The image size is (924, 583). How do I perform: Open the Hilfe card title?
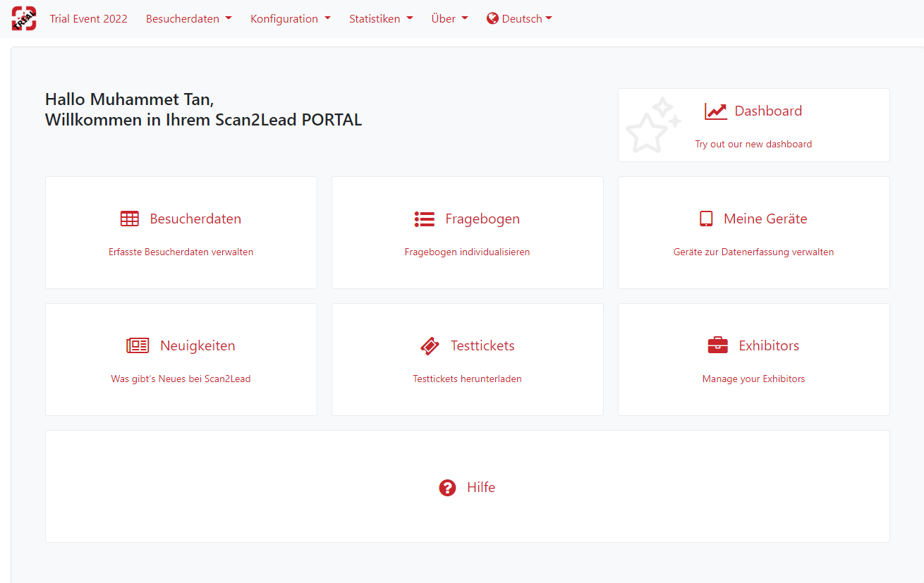[x=481, y=488]
